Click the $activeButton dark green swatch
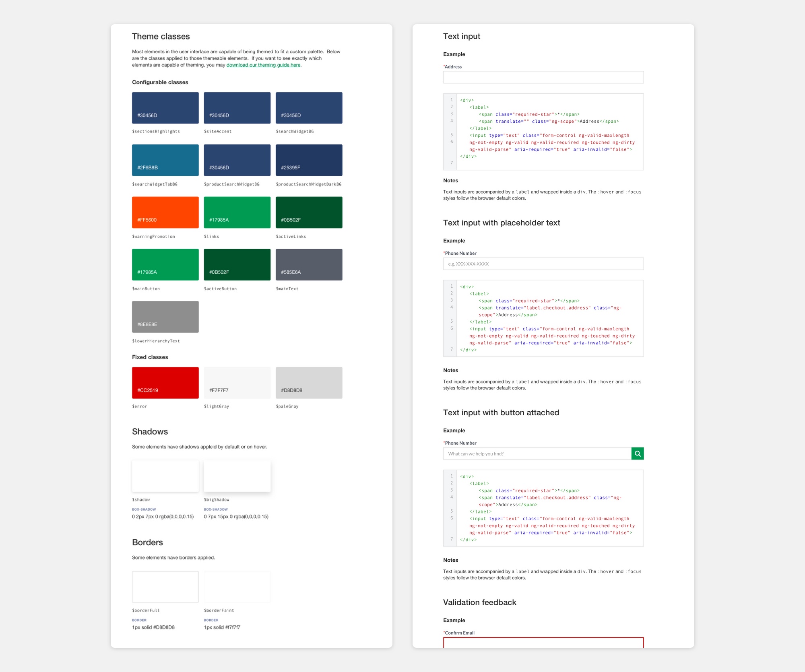The width and height of the screenshot is (805, 672). point(237,264)
